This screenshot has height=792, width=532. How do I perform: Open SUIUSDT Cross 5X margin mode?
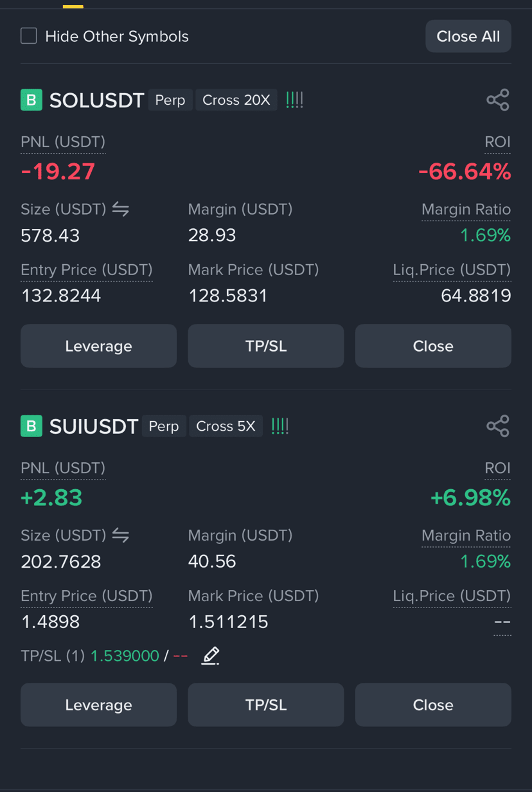226,426
